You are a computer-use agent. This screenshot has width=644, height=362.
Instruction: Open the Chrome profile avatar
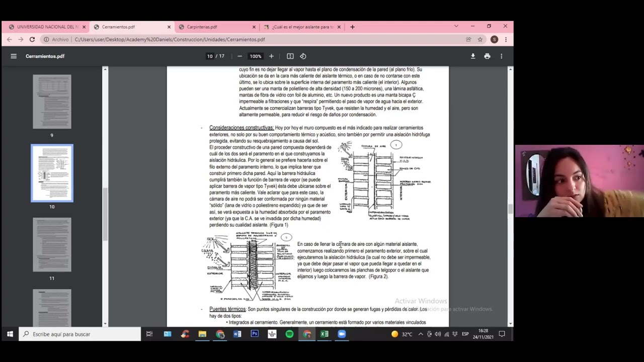click(494, 39)
